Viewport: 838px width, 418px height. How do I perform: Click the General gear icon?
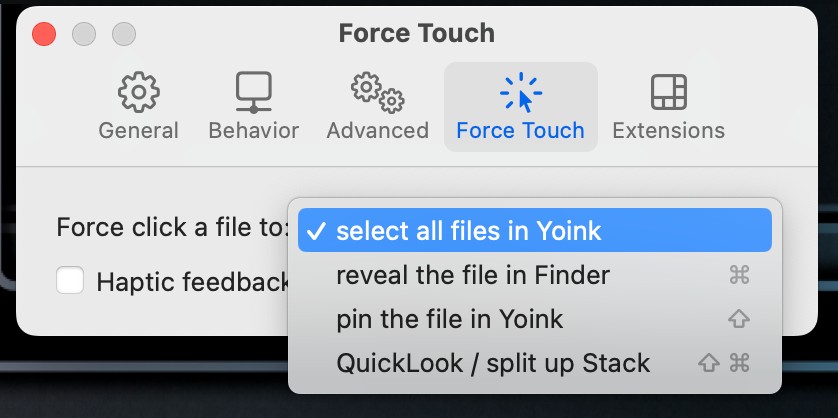pos(138,93)
